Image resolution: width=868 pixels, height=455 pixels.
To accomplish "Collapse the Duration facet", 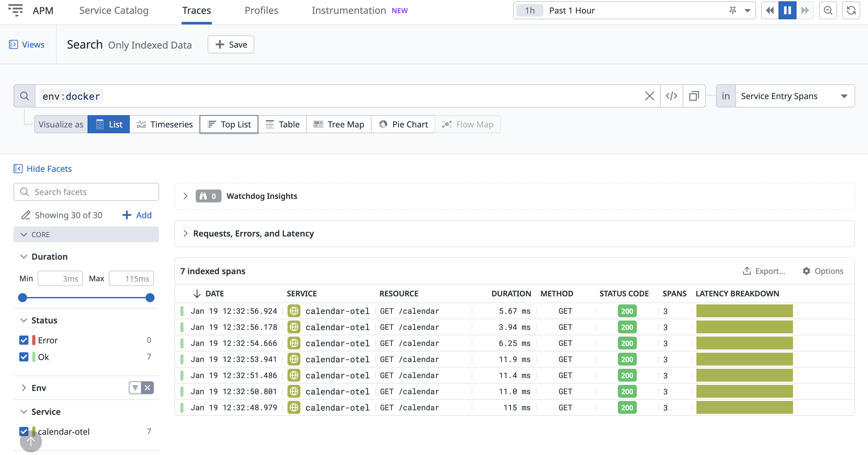I will point(24,257).
